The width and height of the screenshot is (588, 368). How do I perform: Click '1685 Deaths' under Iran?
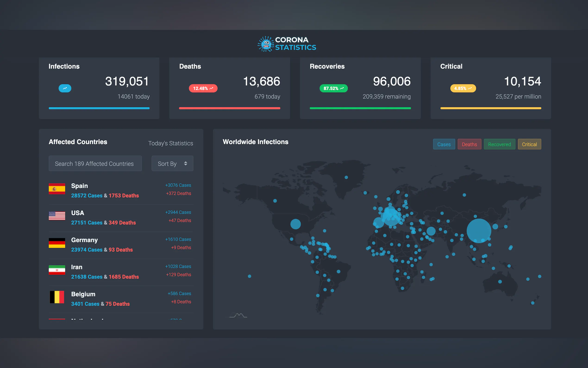click(124, 277)
